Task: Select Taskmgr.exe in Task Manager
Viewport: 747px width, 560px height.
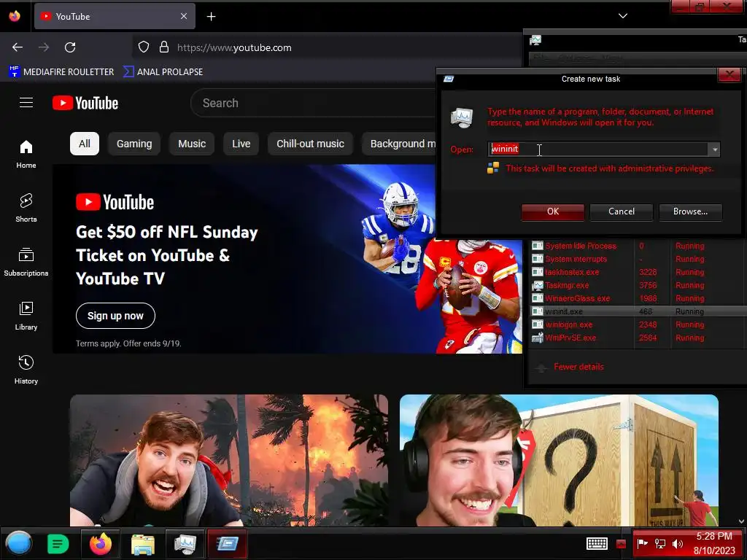Action: pyautogui.click(x=638, y=285)
